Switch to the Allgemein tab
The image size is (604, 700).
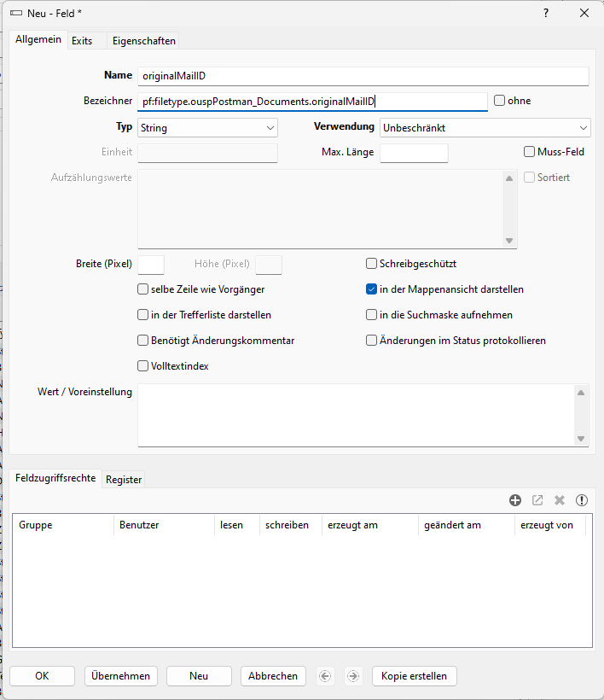pos(38,39)
